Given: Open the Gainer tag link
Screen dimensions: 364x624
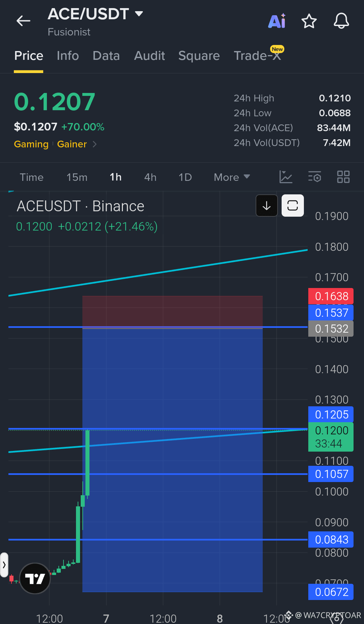Looking at the screenshot, I should [72, 144].
